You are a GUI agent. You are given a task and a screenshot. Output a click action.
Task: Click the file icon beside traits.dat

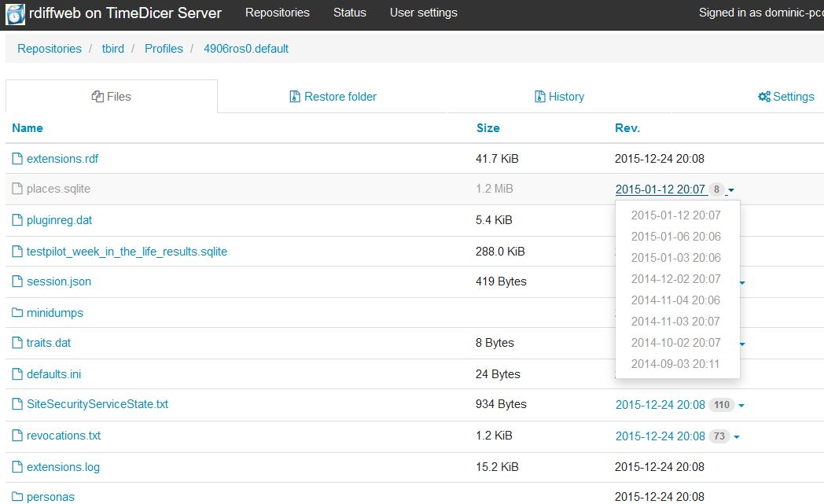click(17, 343)
